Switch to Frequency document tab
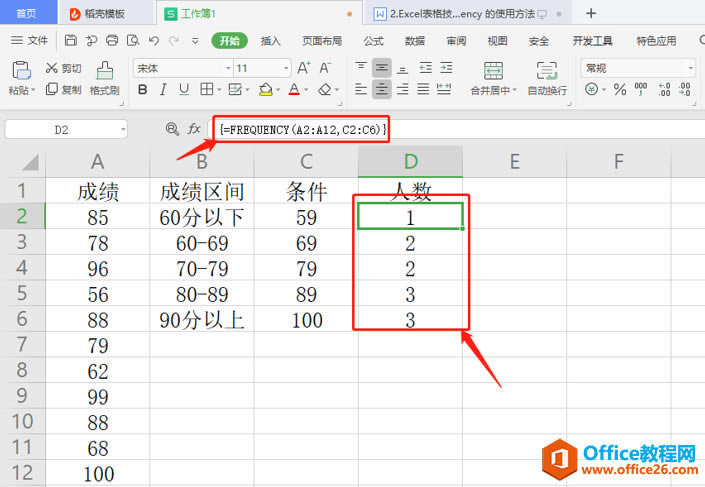The width and height of the screenshot is (705, 487). (x=467, y=13)
